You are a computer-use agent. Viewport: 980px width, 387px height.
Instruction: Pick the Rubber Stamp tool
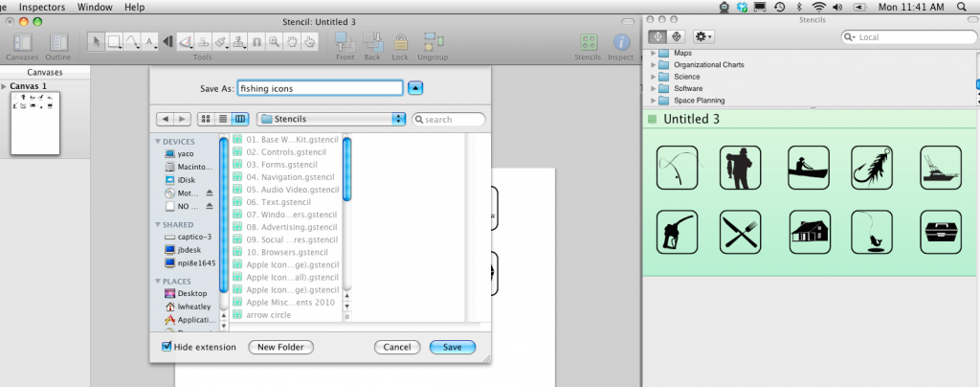[238, 42]
